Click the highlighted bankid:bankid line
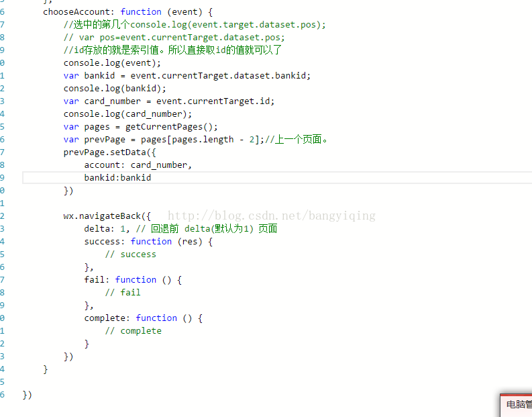The width and height of the screenshot is (532, 417). (x=277, y=177)
